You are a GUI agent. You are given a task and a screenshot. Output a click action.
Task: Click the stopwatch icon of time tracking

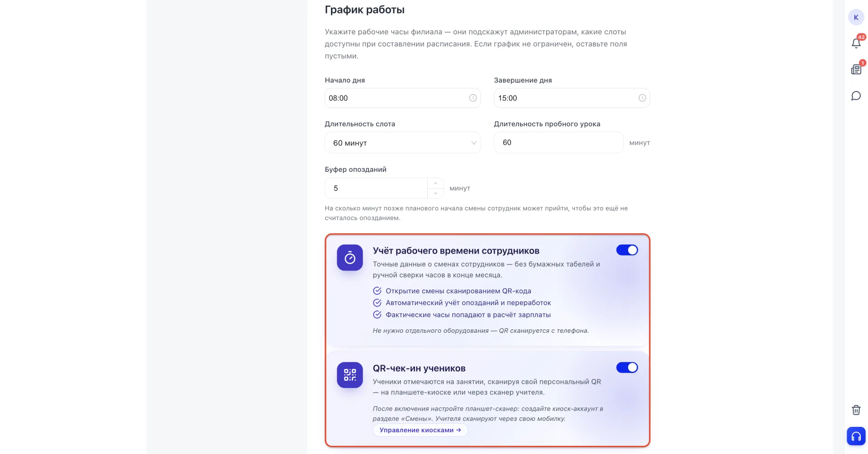[350, 258]
